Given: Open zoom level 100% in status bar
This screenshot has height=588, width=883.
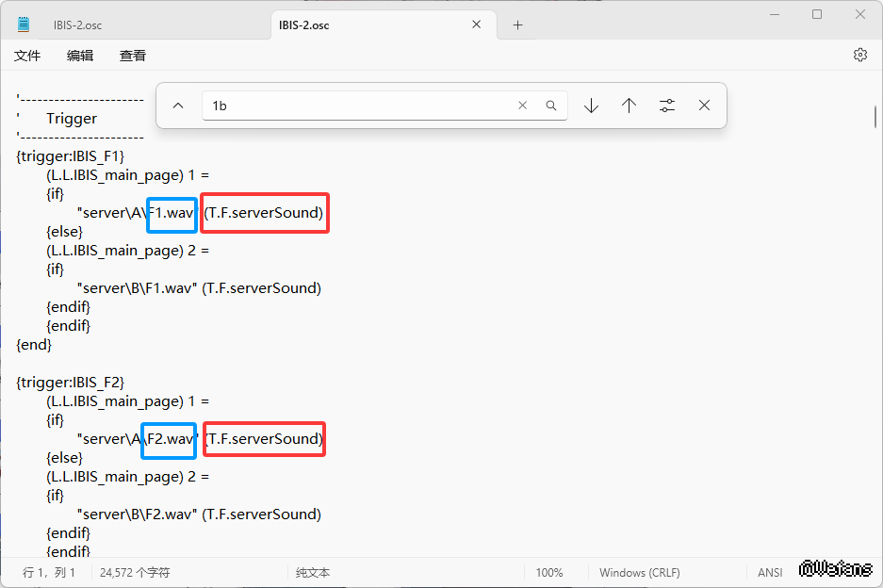Looking at the screenshot, I should tap(549, 572).
